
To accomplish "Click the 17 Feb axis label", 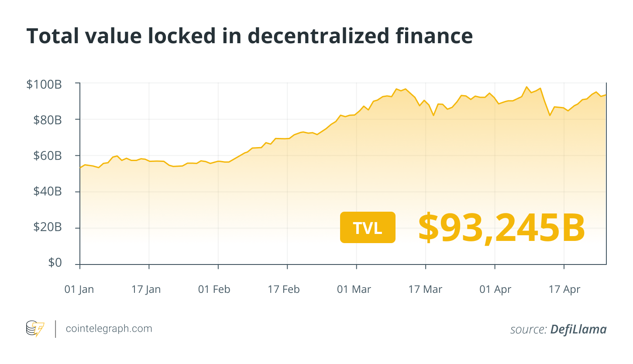I will 284,289.
